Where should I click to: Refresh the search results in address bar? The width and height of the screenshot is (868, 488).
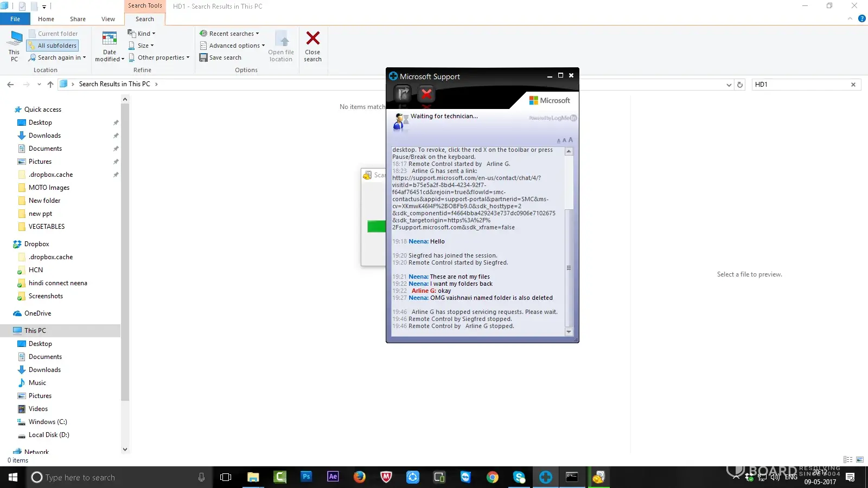(740, 85)
